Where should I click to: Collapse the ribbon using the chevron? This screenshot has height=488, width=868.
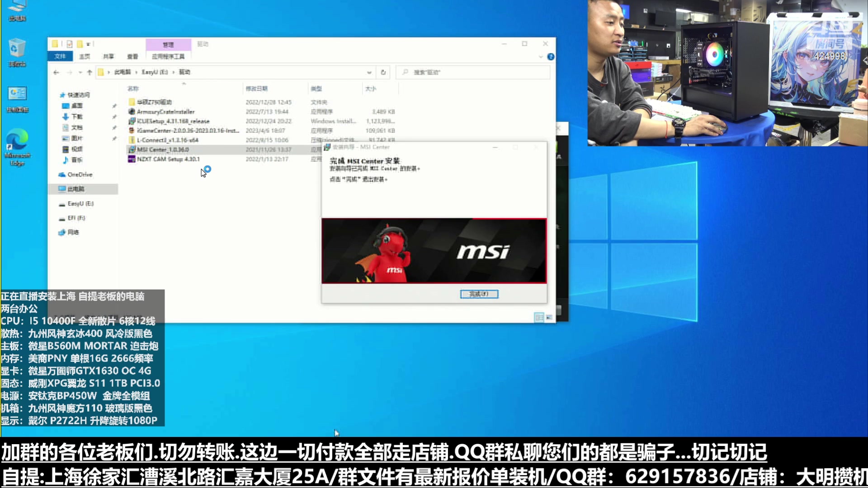tap(541, 57)
